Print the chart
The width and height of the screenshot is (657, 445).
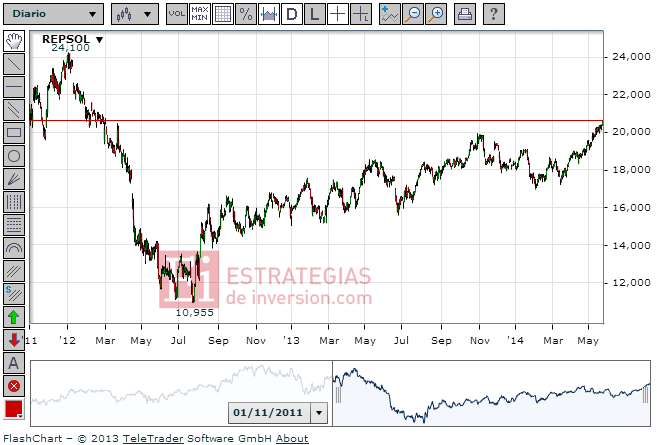465,14
